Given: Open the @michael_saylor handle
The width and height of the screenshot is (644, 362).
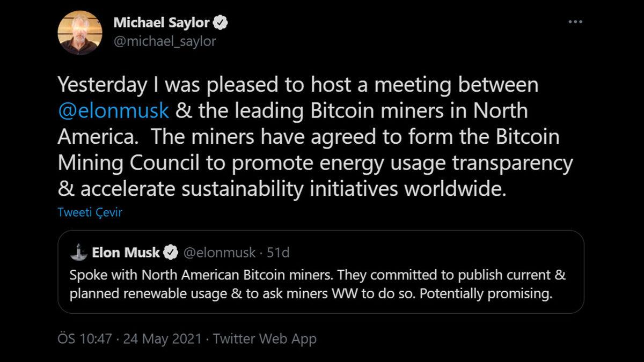Looking at the screenshot, I should point(166,41).
